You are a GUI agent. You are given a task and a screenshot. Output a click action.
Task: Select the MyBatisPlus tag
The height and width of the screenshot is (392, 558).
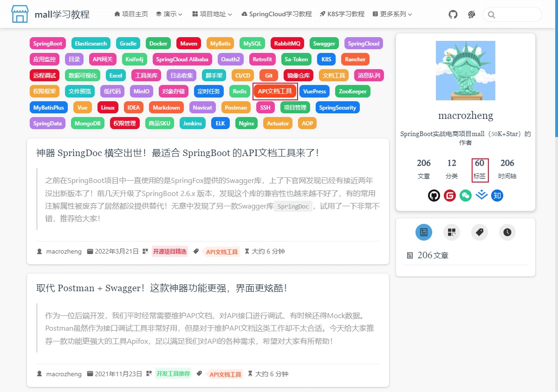49,108
